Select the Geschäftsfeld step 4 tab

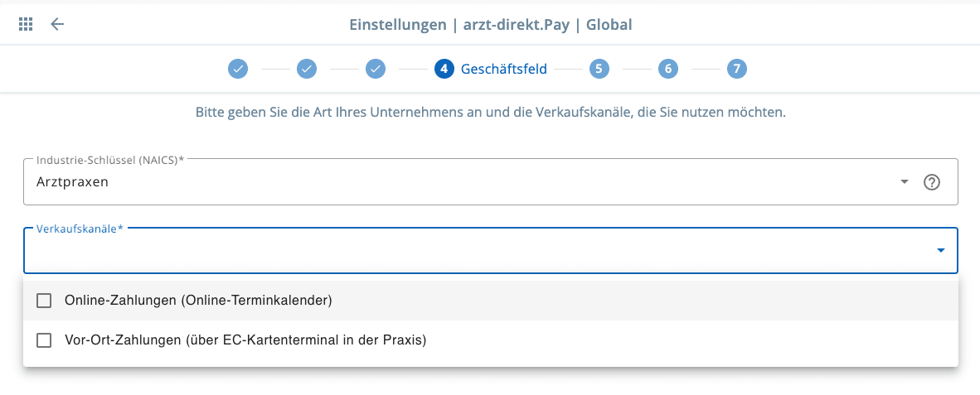click(x=444, y=69)
